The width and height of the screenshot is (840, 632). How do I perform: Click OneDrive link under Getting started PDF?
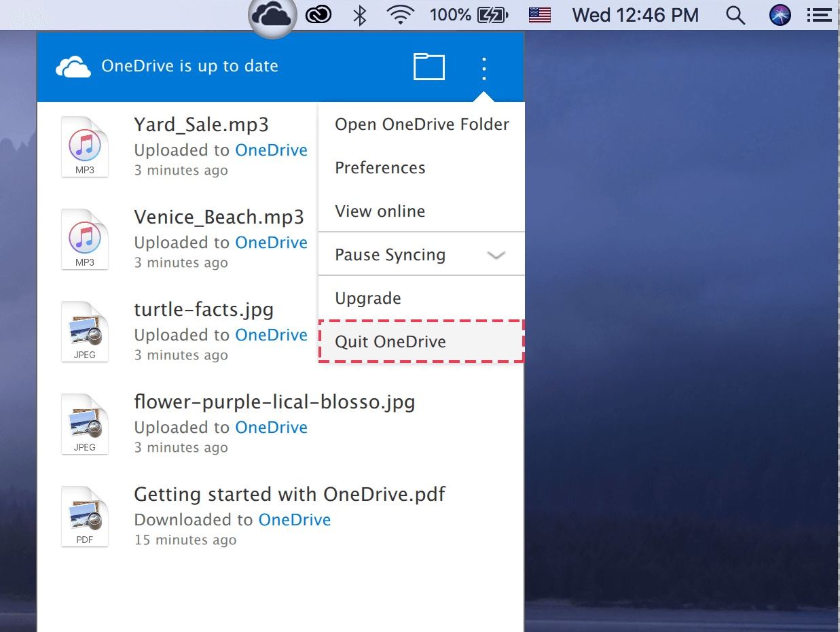[295, 520]
